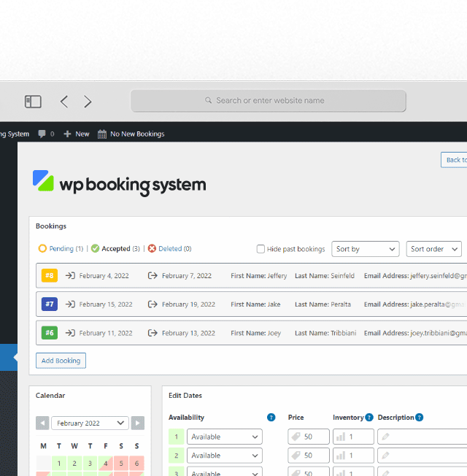
Task: Enable Hide past bookings checkbox
Action: tap(260, 249)
